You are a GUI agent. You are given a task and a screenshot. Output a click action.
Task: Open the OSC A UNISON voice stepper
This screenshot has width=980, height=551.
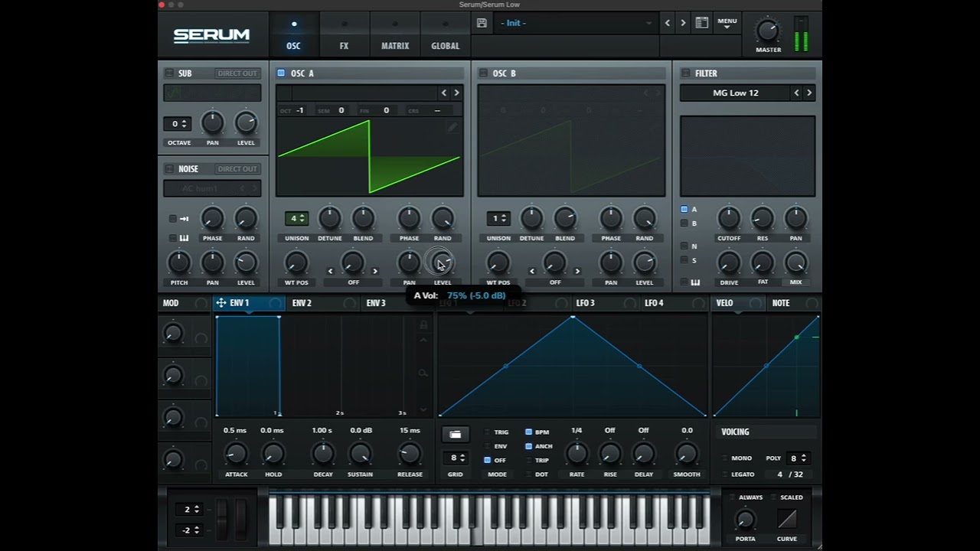click(296, 219)
